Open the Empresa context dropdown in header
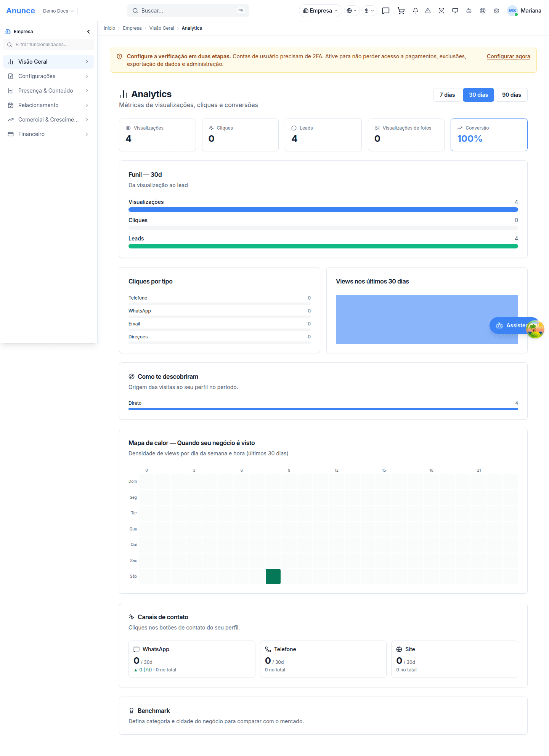This screenshot has width=549, height=756. (320, 11)
